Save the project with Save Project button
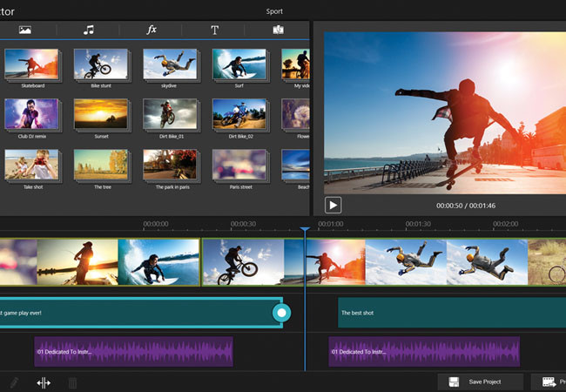566x392 pixels. coord(481,382)
